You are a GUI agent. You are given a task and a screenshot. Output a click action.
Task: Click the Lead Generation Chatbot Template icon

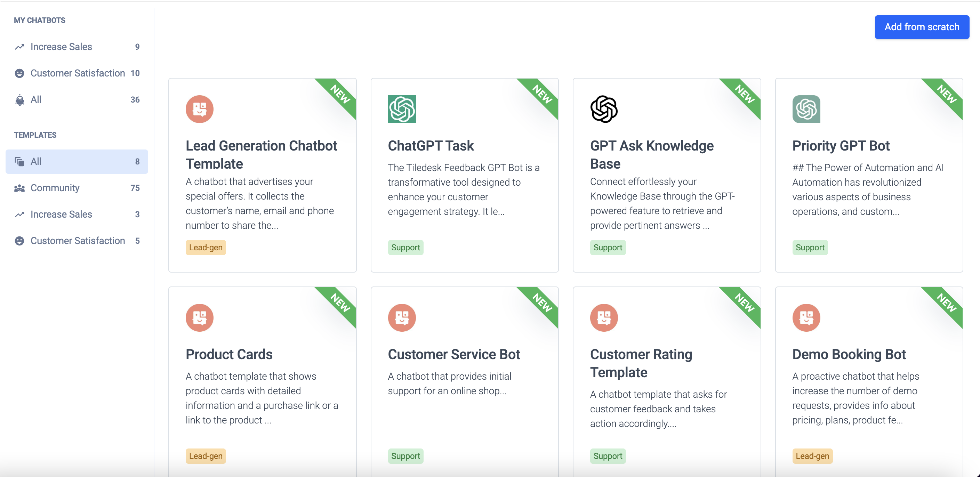tap(199, 109)
